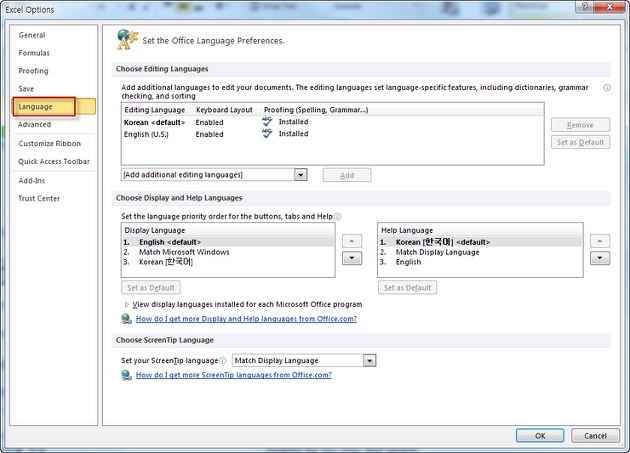This screenshot has height=453, width=630.
Task: Open the General options category
Action: point(32,35)
